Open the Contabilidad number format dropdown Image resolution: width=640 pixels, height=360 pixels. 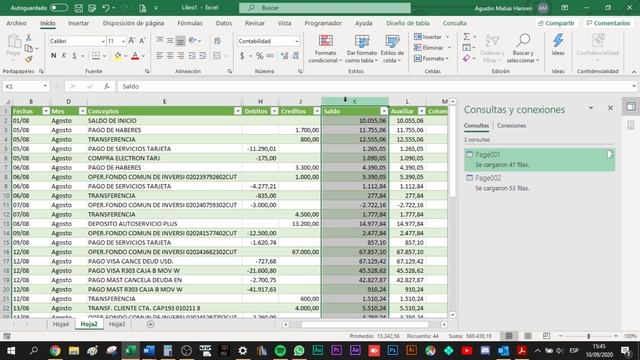297,41
